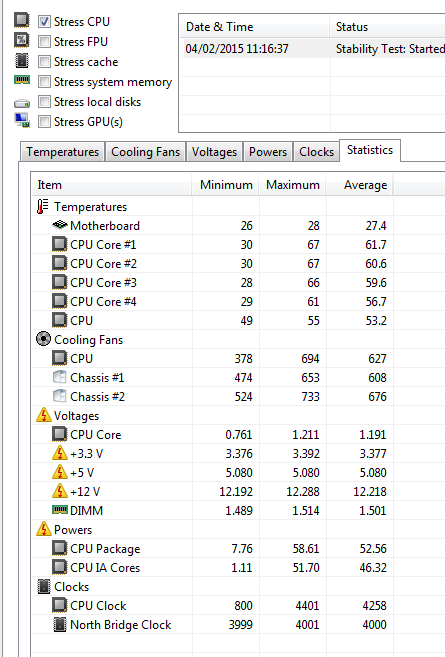
Task: Click the chip icon of Clocks group
Action: point(44,586)
